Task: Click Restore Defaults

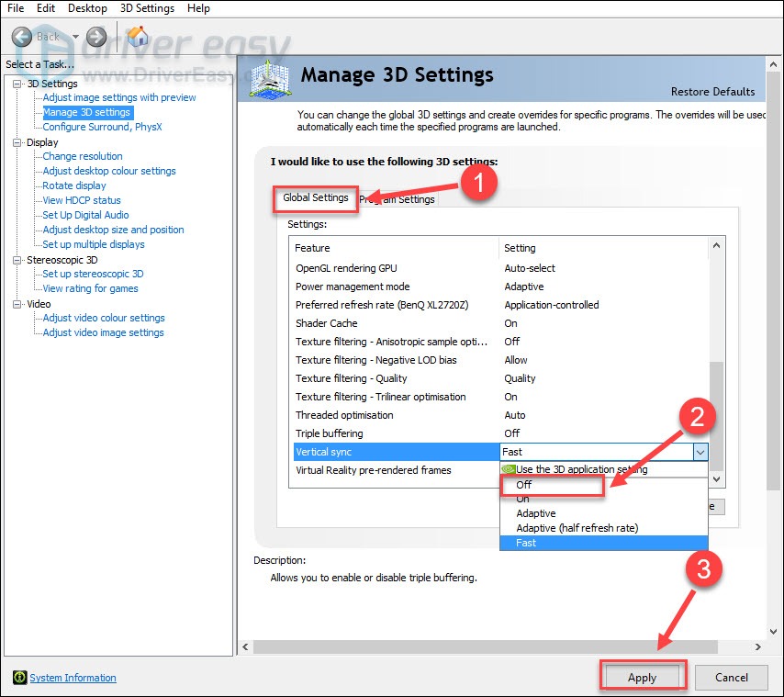Action: pyautogui.click(x=712, y=92)
